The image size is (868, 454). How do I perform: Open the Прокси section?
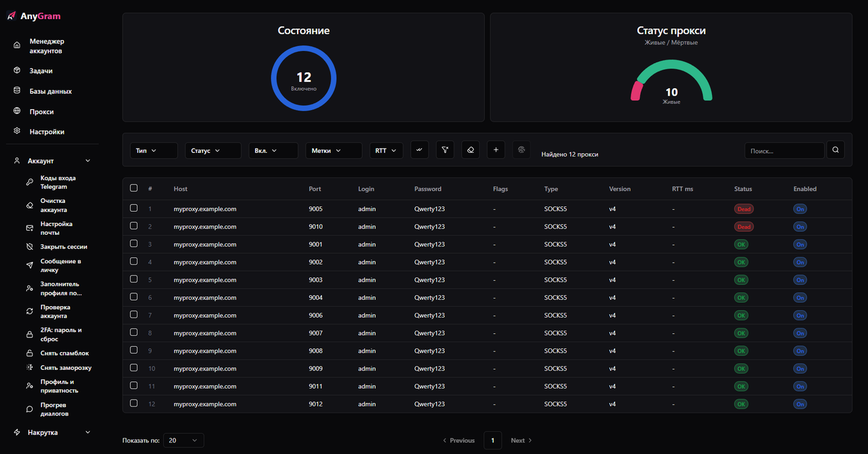point(52,111)
